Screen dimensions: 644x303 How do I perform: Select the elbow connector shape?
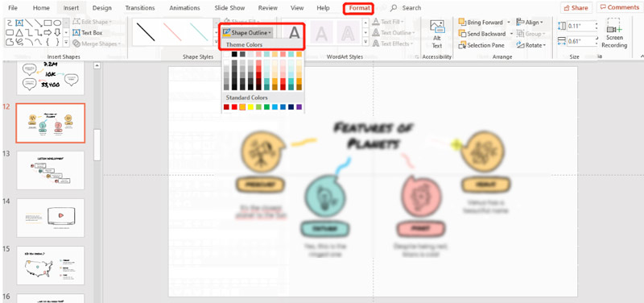[x=29, y=32]
